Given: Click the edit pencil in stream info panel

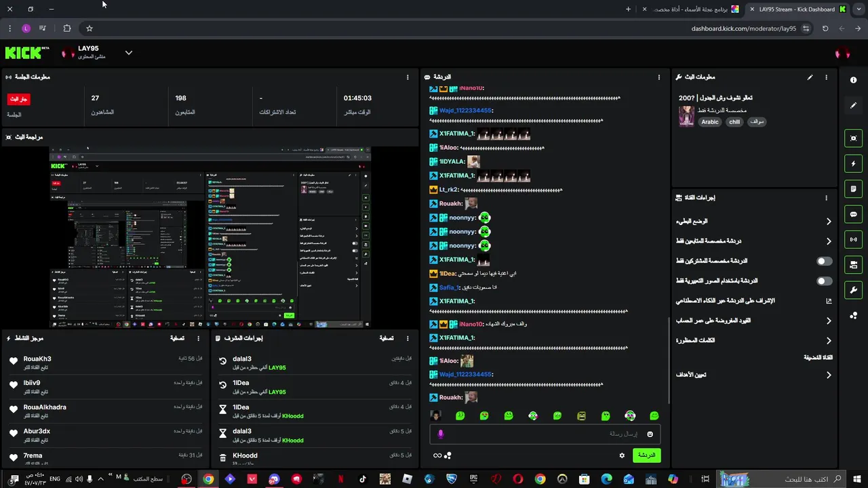Looking at the screenshot, I should pos(810,77).
